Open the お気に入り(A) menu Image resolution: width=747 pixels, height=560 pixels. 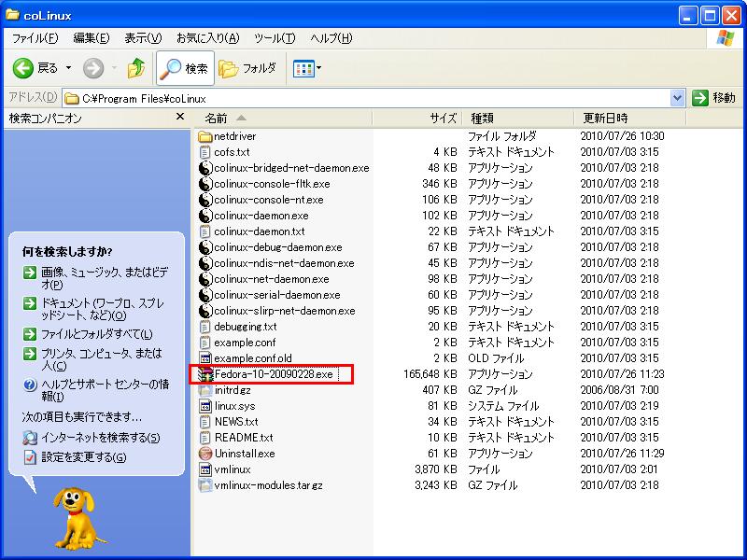coord(207,38)
